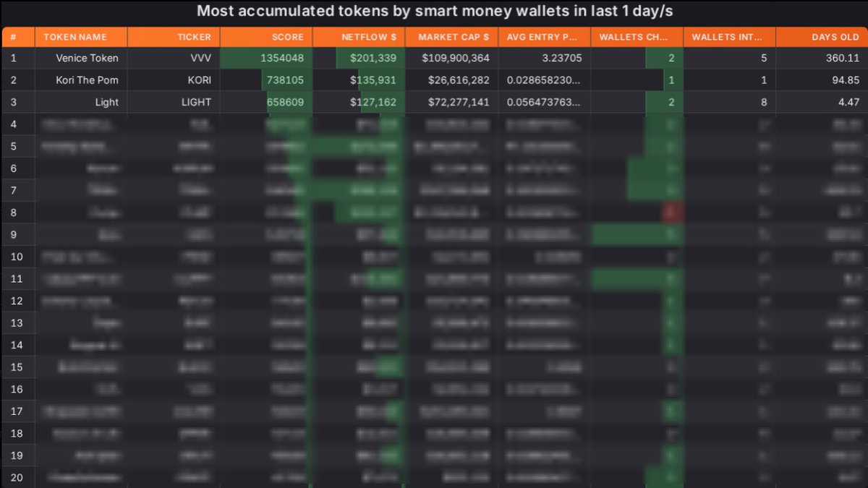
Task: Select row number 3
Action: (x=12, y=102)
